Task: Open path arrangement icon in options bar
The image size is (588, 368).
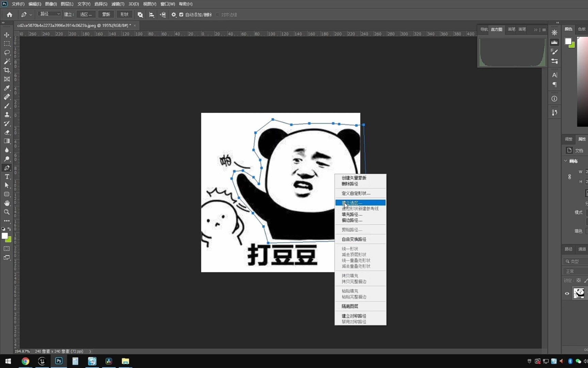Action: 163,15
